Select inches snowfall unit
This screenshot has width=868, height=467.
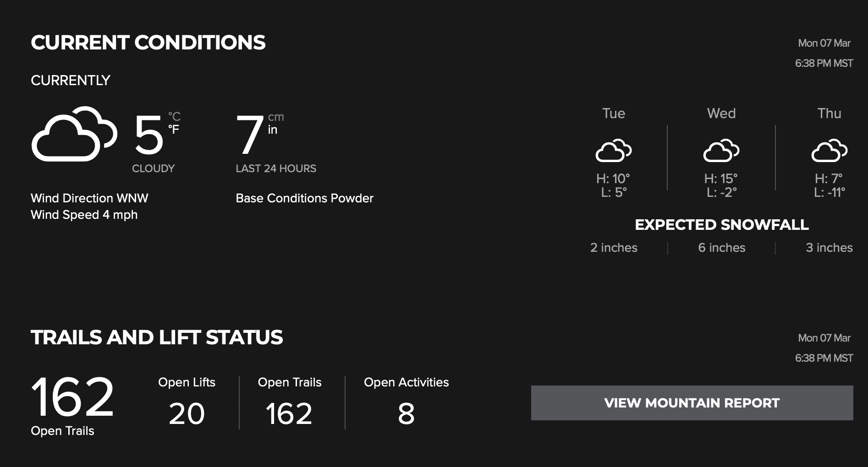[x=273, y=130]
